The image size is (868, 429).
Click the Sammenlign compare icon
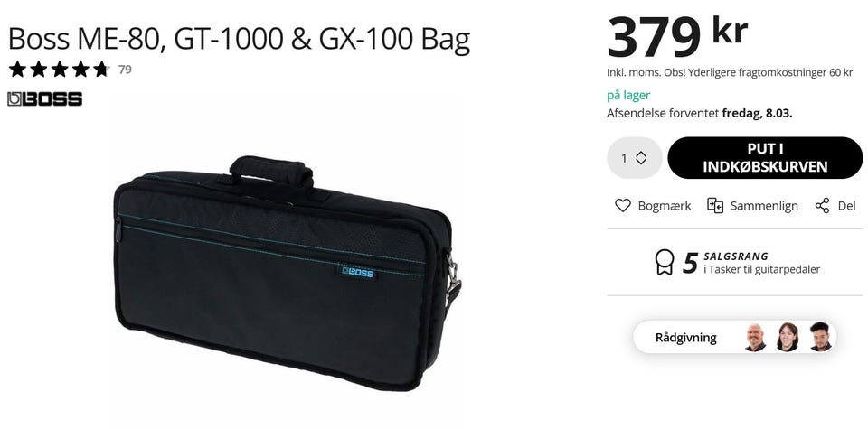714,206
